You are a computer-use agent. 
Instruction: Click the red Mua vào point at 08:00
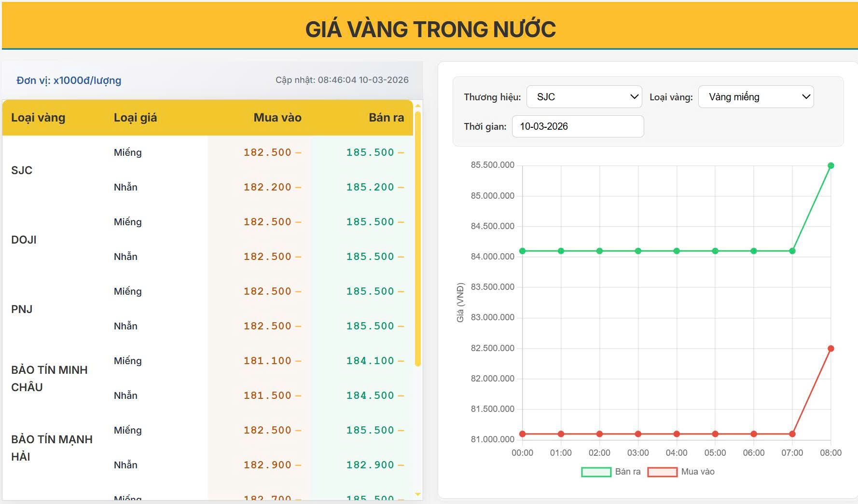(831, 348)
